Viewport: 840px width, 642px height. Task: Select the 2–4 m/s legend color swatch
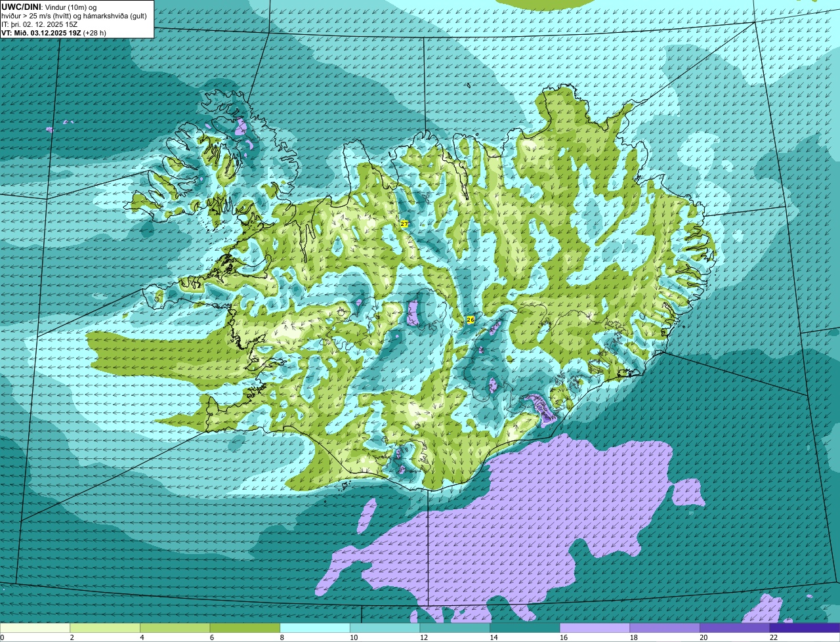pyautogui.click(x=105, y=628)
